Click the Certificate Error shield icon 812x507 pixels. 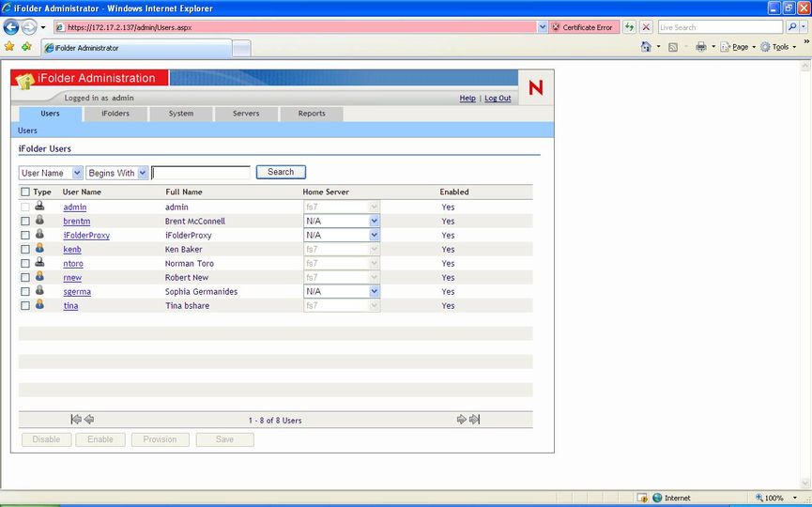556,27
